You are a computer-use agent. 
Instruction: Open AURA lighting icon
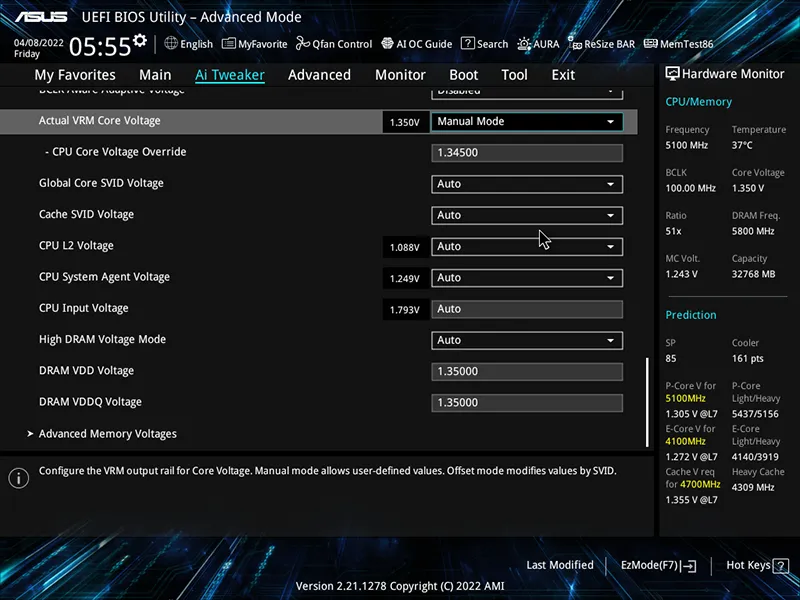pos(524,44)
